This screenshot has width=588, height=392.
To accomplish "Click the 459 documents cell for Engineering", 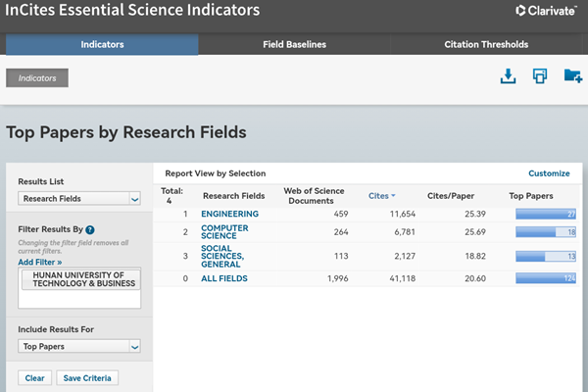I will (x=341, y=214).
